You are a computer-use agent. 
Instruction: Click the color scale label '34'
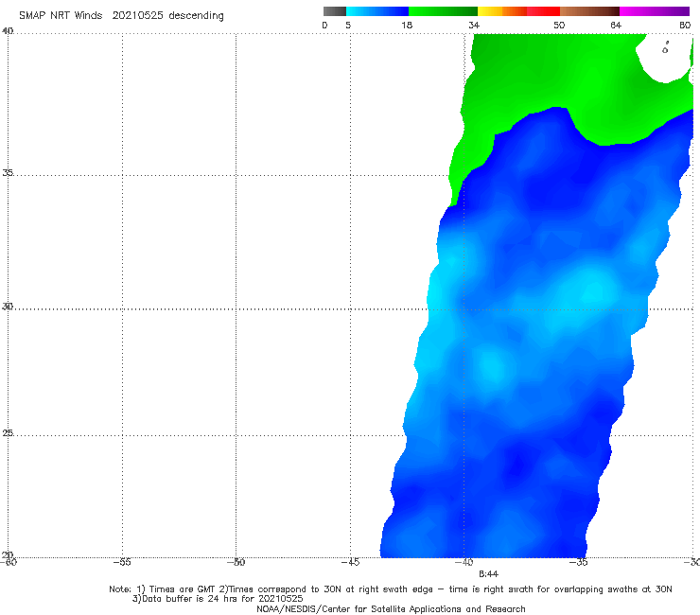[474, 26]
